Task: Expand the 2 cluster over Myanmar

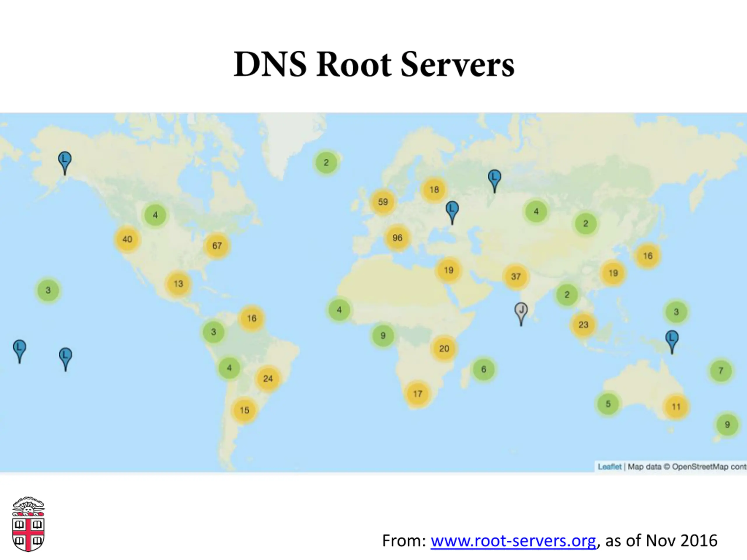Action: [567, 295]
